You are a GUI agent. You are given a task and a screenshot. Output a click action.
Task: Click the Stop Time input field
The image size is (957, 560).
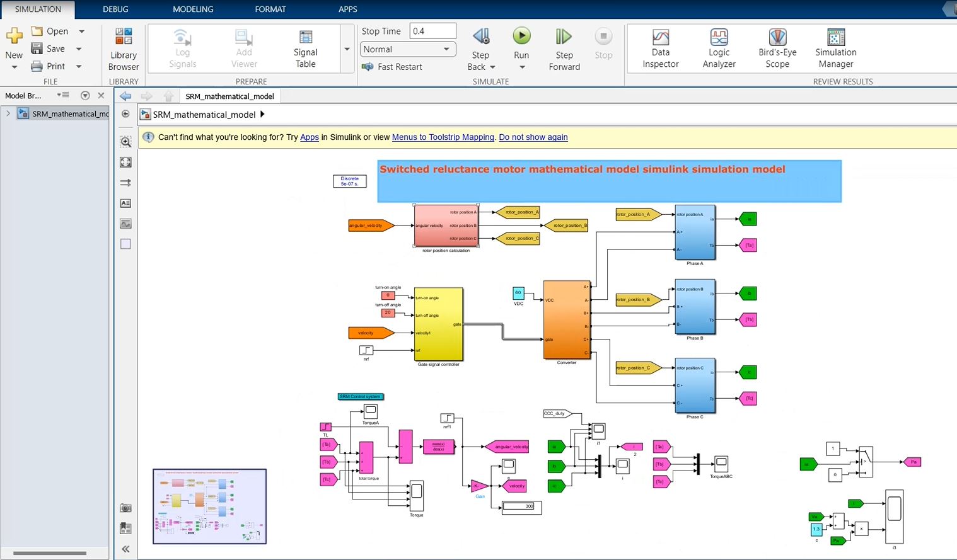click(432, 31)
